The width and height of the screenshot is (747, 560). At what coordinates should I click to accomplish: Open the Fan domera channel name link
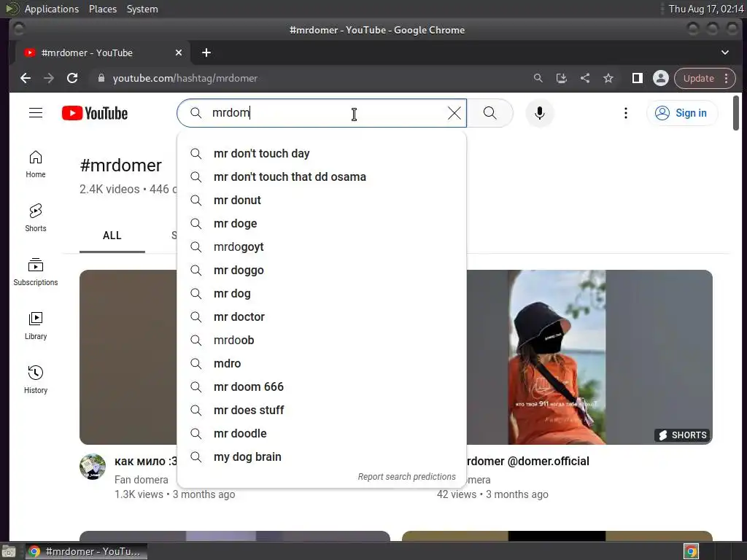141,480
